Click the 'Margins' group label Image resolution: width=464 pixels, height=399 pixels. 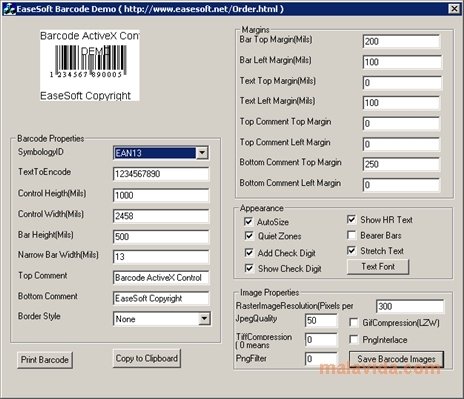tap(255, 30)
